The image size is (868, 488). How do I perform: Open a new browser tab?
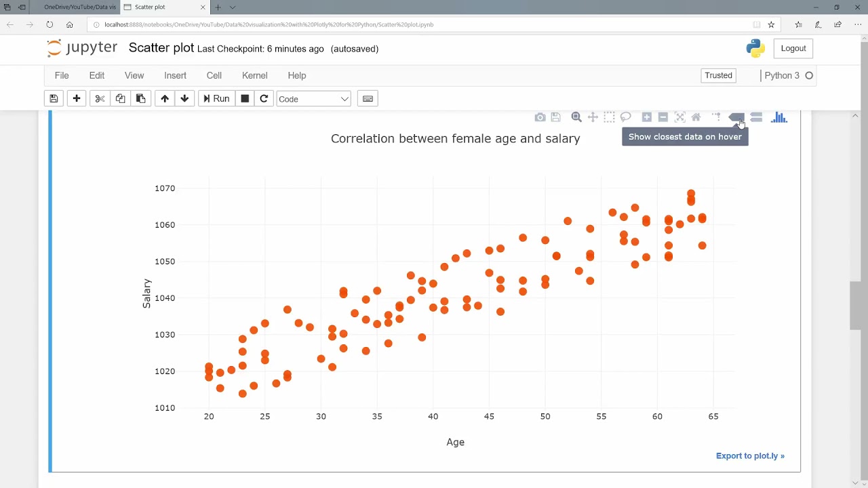click(218, 7)
